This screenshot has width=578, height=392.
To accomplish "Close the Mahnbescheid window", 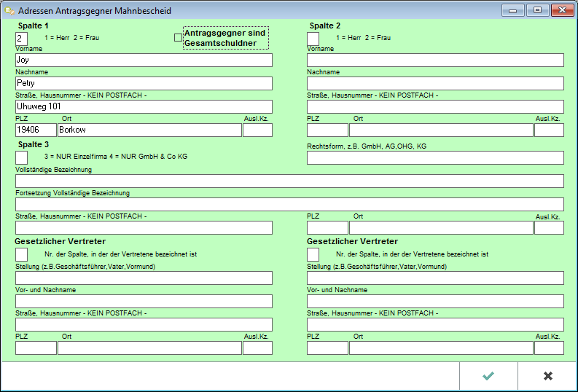I will 562,10.
